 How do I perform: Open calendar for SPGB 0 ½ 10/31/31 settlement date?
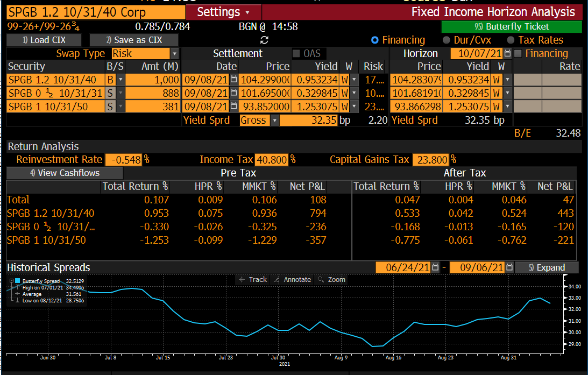(233, 93)
